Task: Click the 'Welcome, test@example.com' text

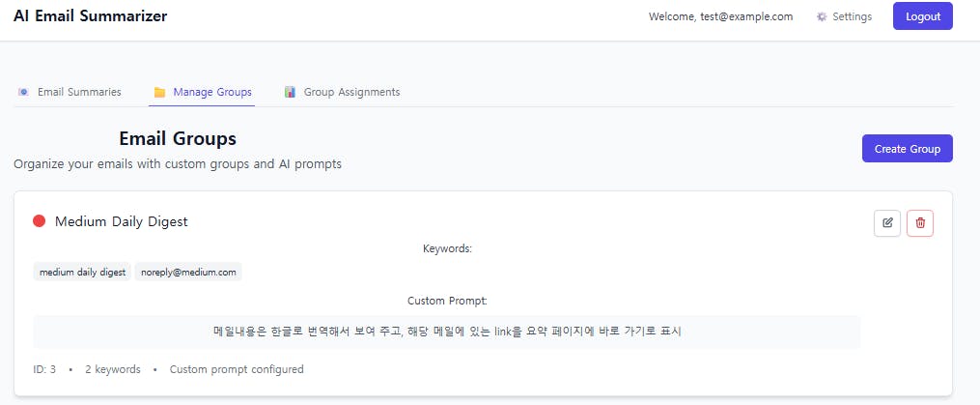Action: (x=720, y=16)
